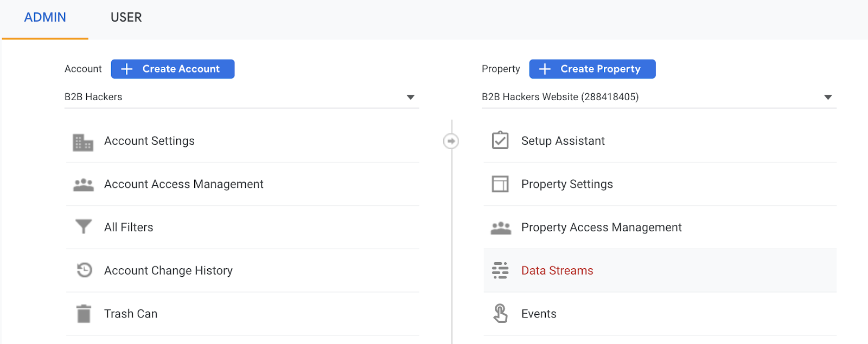This screenshot has width=868, height=344.
Task: Click the Setup Assistant checklist icon
Action: (500, 140)
